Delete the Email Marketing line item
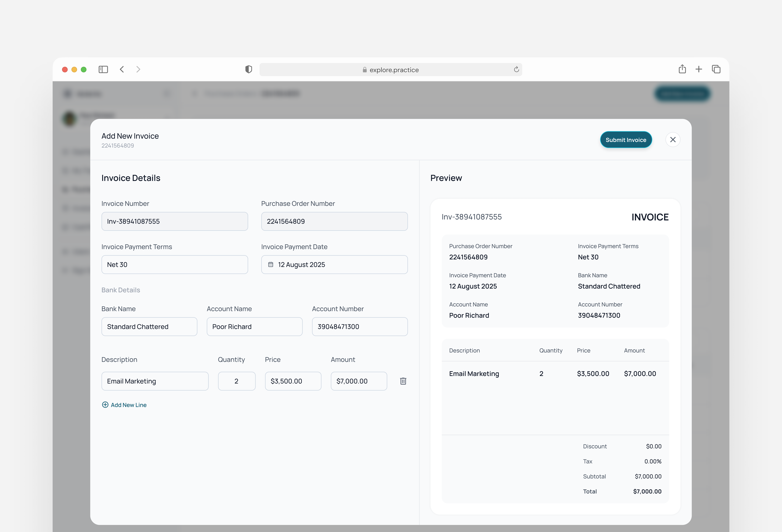782x532 pixels. (x=403, y=381)
